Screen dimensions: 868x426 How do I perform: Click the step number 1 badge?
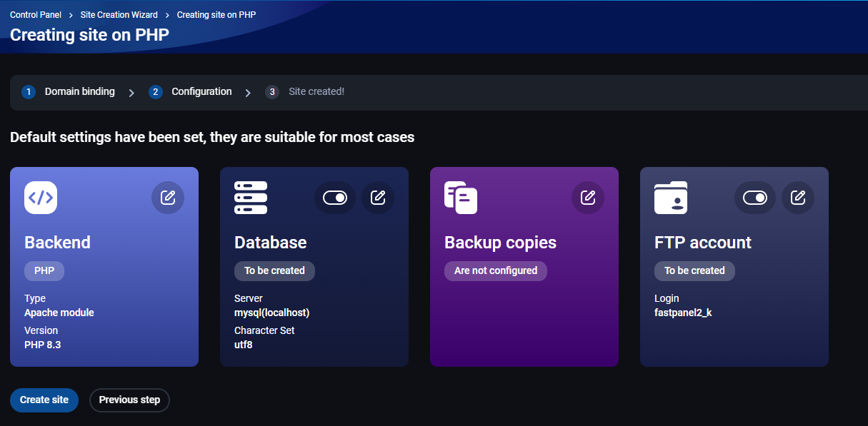pos(29,92)
